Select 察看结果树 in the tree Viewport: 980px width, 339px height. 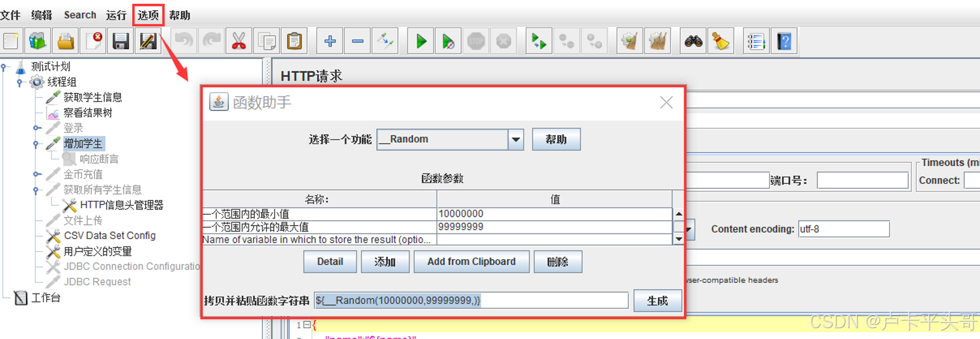88,112
